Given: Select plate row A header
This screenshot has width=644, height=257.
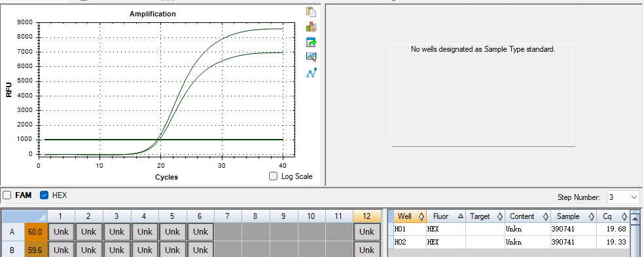Looking at the screenshot, I should click(12, 232).
